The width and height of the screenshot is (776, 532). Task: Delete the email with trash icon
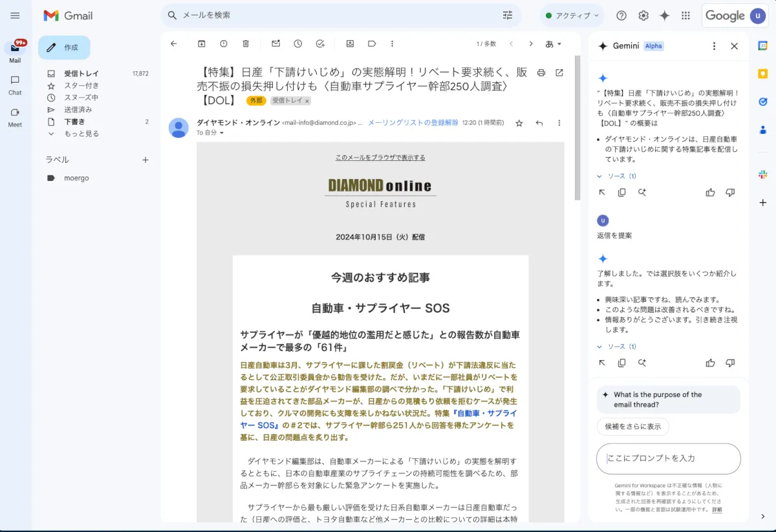coord(246,43)
